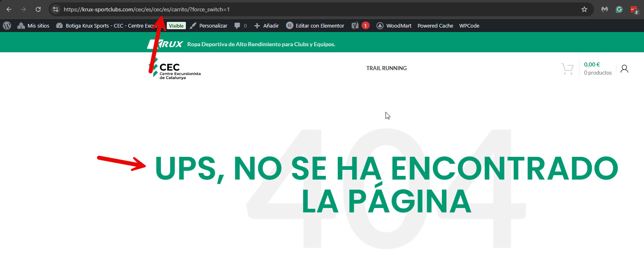
Task: Select the TRAIL RUNNING menu item
Action: tap(386, 68)
